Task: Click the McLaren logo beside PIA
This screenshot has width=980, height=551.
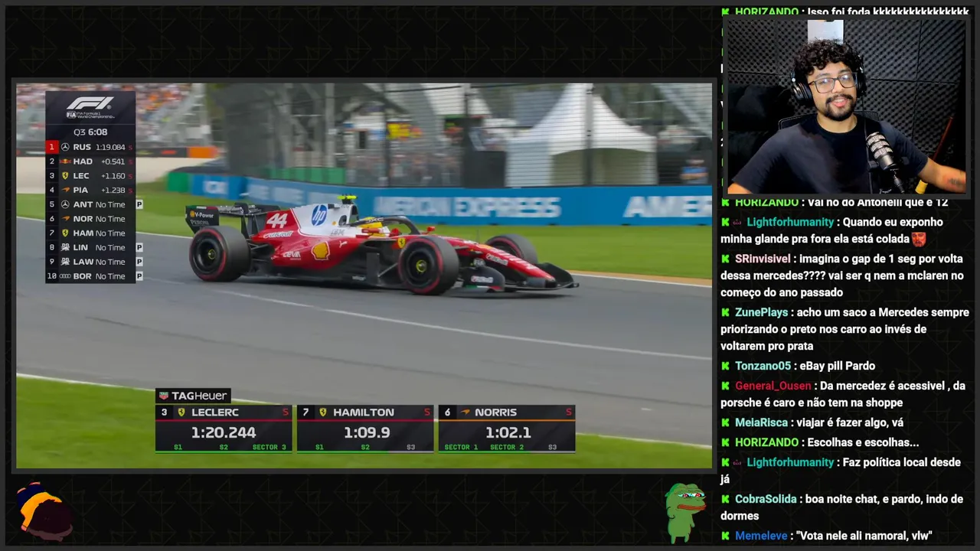Action: coord(65,190)
